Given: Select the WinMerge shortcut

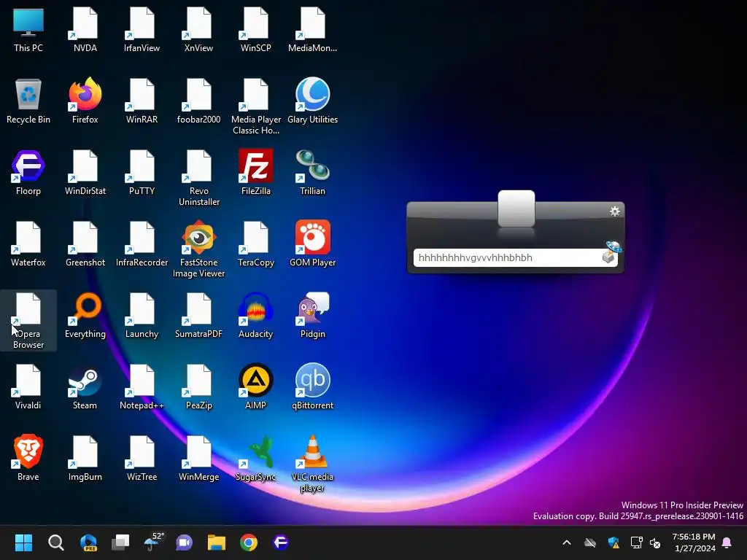Looking at the screenshot, I should 198,458.
